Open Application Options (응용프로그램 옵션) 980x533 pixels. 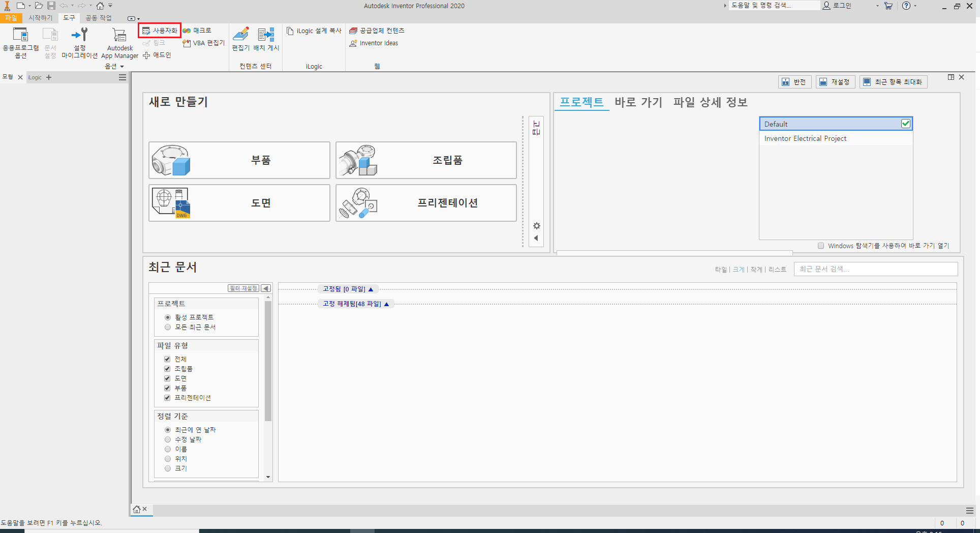[x=20, y=43]
